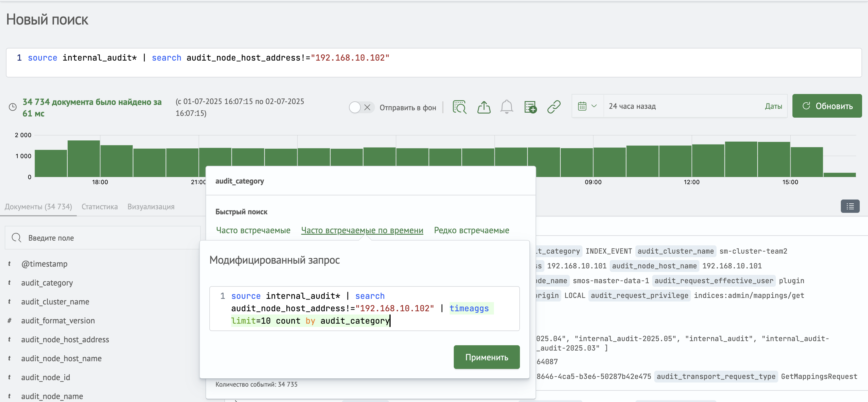This screenshot has height=402, width=868.
Task: Click 'Редко встречаемые' quick search link
Action: click(472, 230)
